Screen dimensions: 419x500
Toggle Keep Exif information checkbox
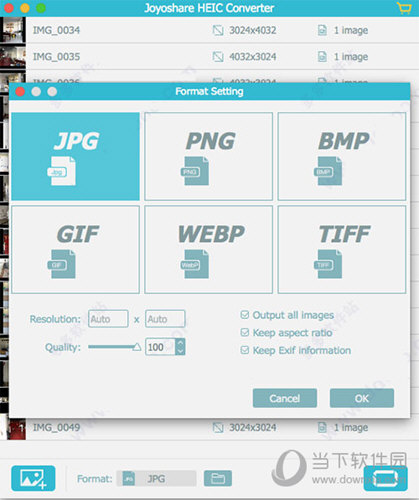coord(245,350)
